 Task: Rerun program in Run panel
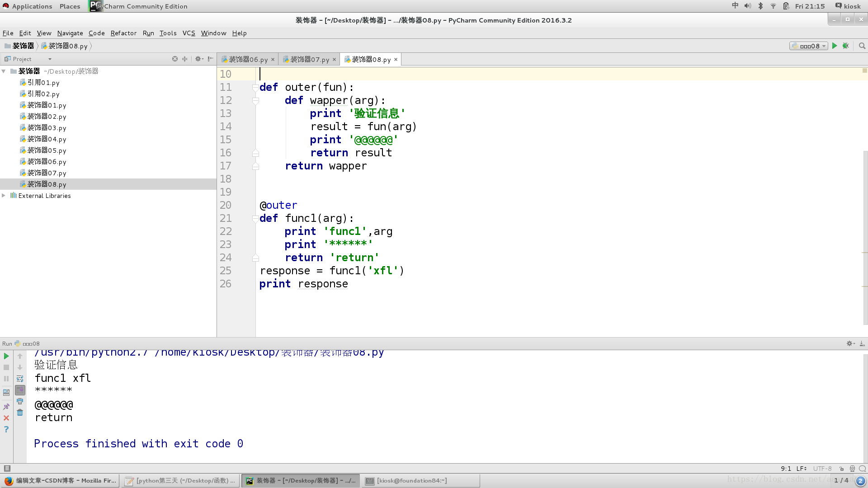click(x=6, y=356)
